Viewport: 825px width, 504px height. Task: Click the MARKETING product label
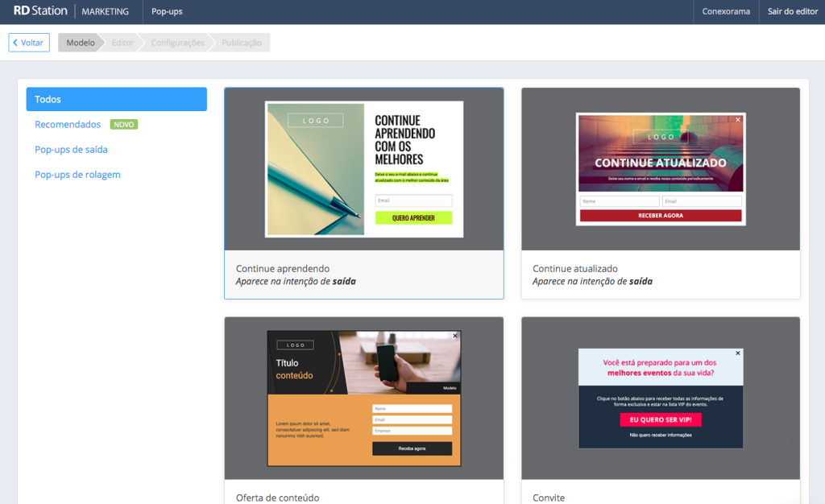click(x=105, y=12)
